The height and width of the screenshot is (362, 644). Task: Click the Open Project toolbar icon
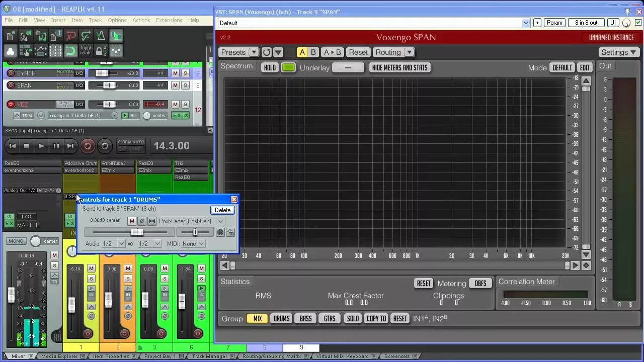pyautogui.click(x=25, y=36)
